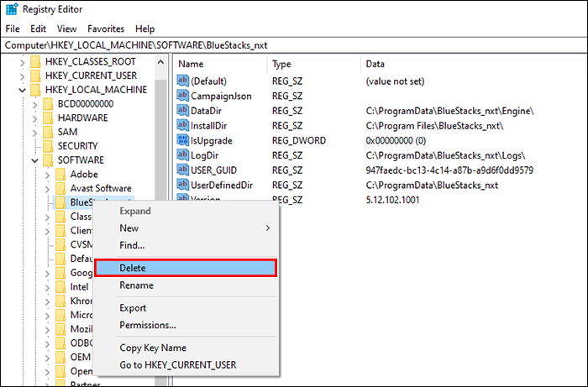Image resolution: width=588 pixels, height=387 pixels.
Task: Click the OEM key folder icon
Action: (60, 358)
